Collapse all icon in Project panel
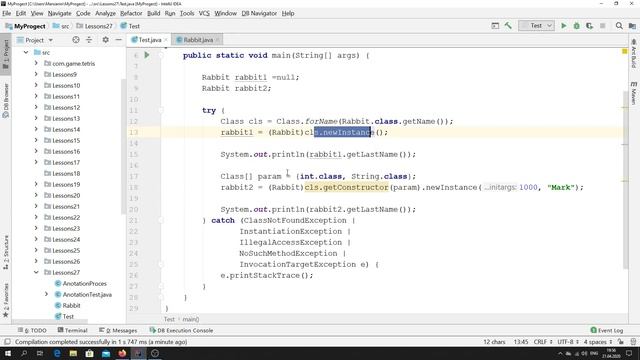The image size is (640, 360). (89, 40)
